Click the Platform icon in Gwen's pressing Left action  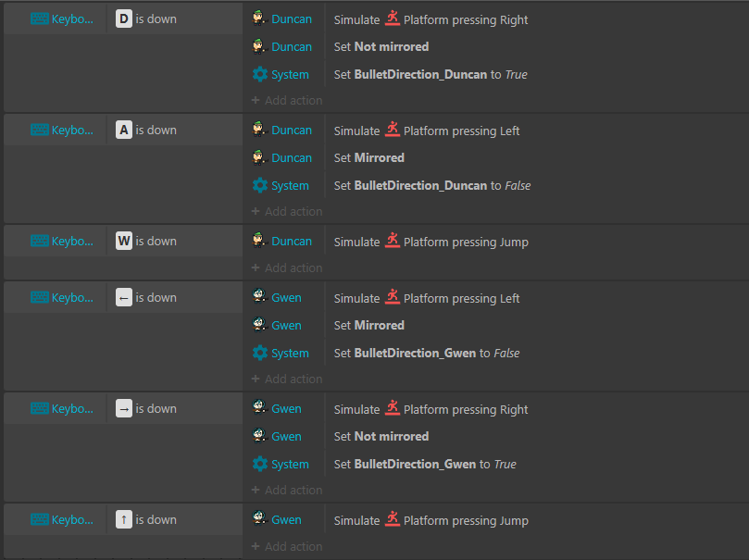pos(393,297)
